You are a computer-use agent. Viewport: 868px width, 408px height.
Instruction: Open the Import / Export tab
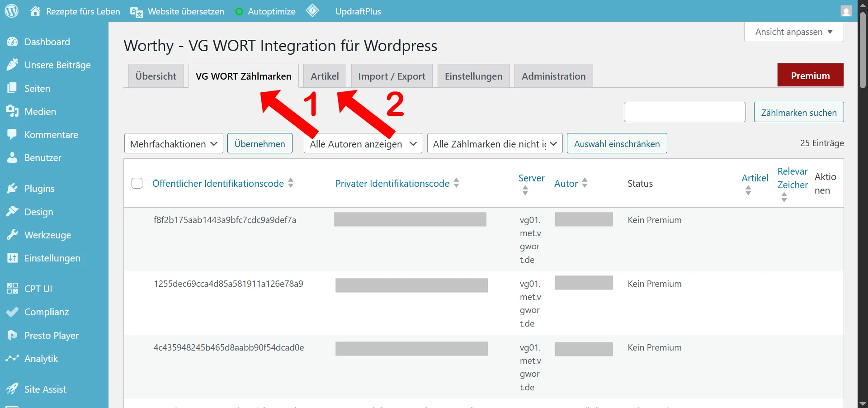(392, 76)
